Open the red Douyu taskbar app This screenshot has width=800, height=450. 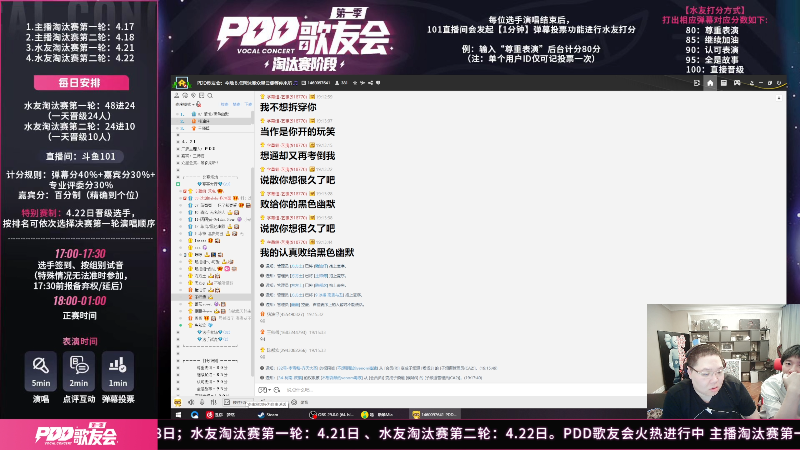(221, 415)
